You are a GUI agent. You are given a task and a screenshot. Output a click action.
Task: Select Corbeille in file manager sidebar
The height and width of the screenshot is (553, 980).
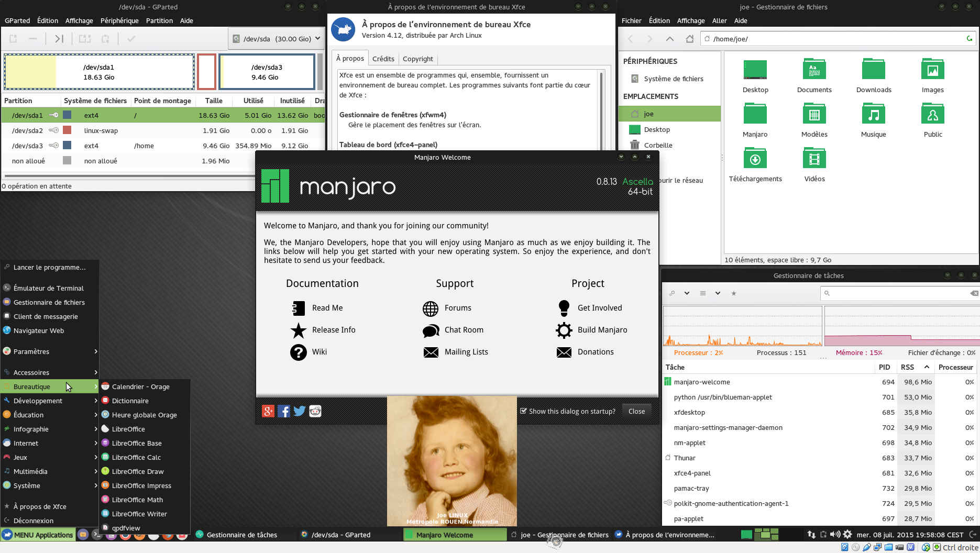pyautogui.click(x=658, y=145)
